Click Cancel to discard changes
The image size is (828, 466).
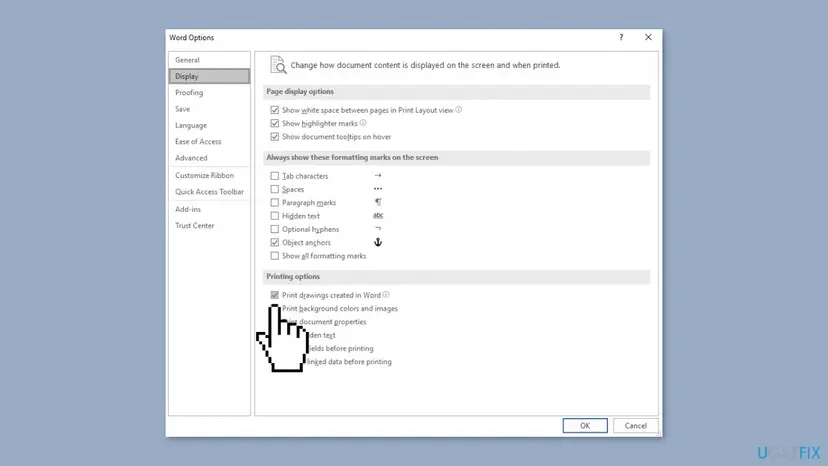[636, 425]
